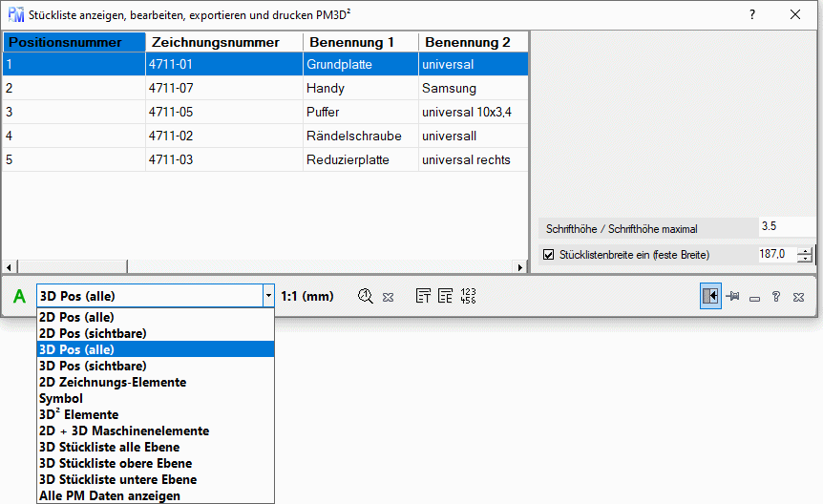The image size is (823, 504).
Task: Click the Benennung 1 column header
Action: click(360, 42)
